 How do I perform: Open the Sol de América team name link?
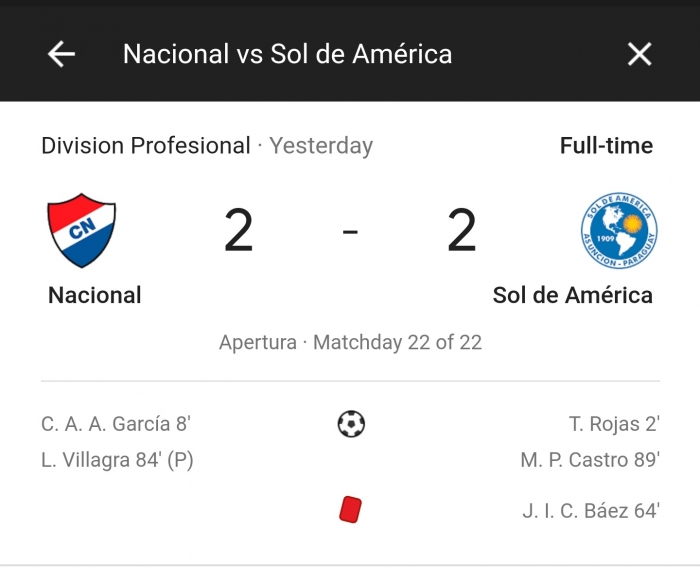pyautogui.click(x=572, y=295)
